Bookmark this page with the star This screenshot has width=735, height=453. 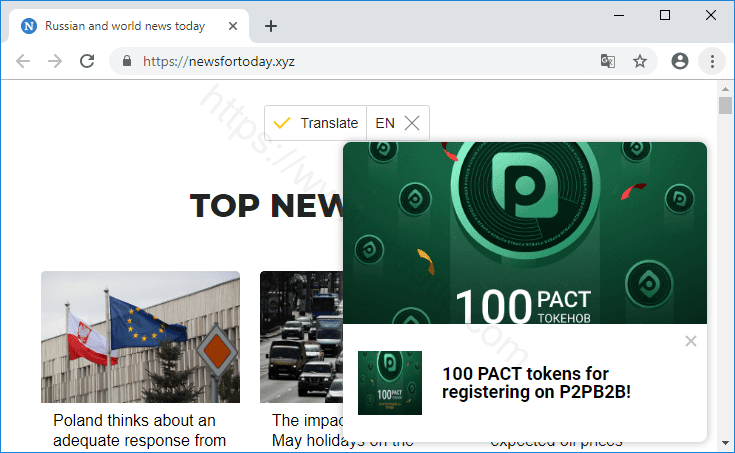click(640, 61)
